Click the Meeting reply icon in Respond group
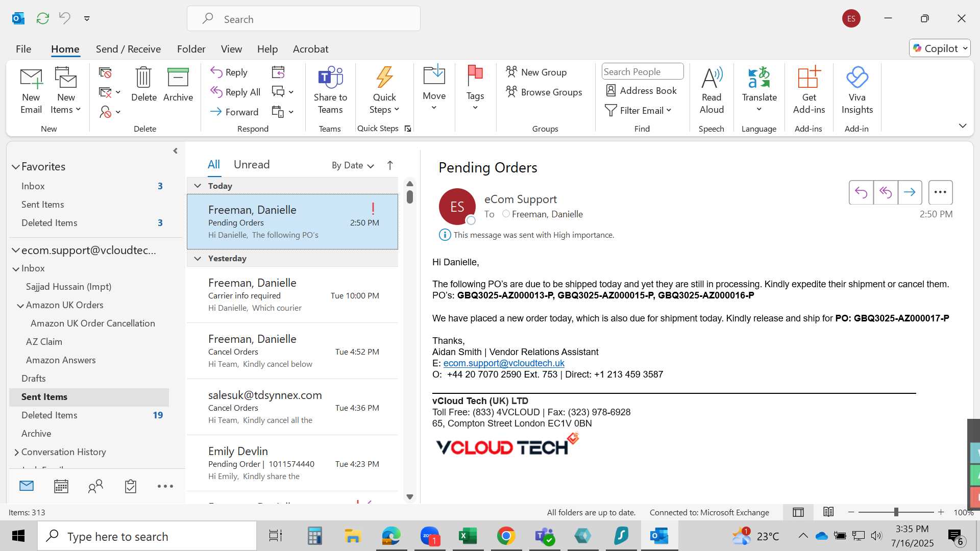980x551 pixels. pyautogui.click(x=278, y=72)
